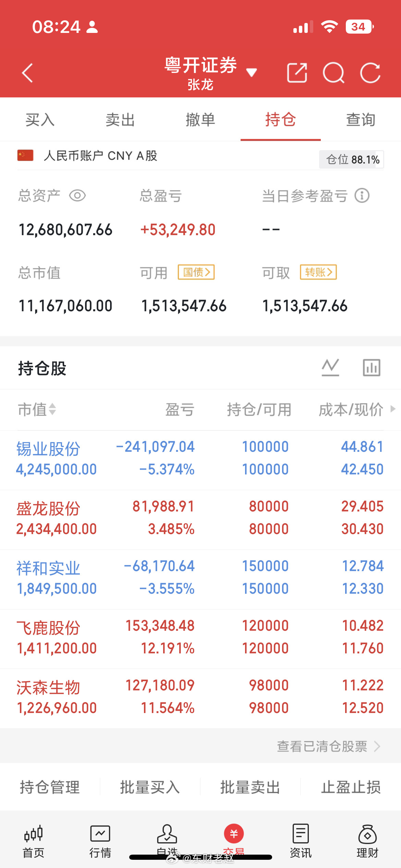Screen dimensions: 401x868
Task: Open the 国债 link next to 可用
Action: pyautogui.click(x=196, y=272)
